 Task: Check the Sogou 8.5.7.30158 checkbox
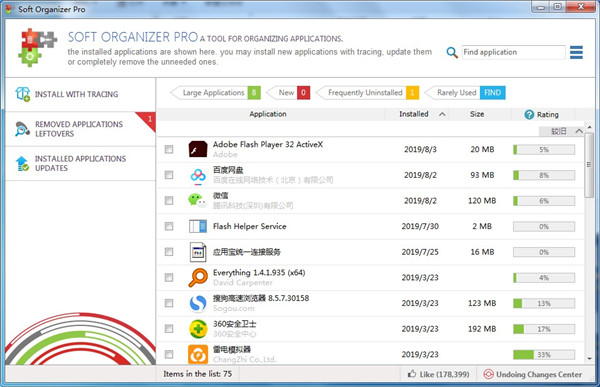169,303
